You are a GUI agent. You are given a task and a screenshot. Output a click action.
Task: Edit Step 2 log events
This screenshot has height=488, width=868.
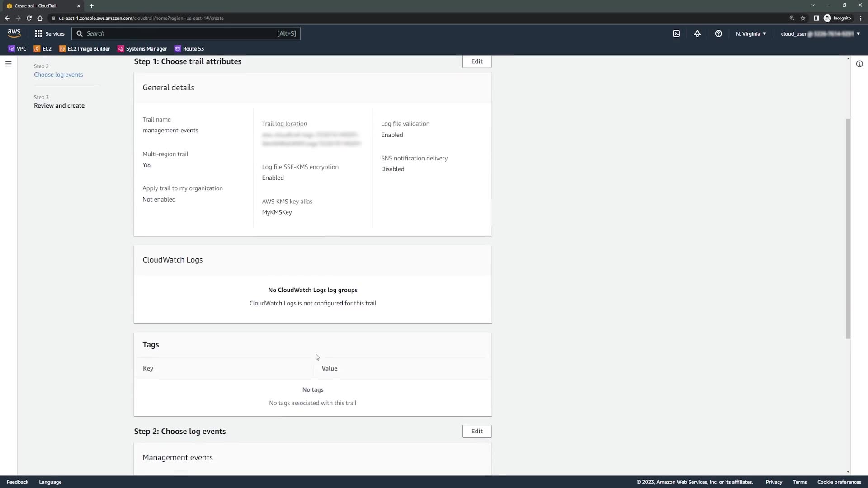(476, 431)
